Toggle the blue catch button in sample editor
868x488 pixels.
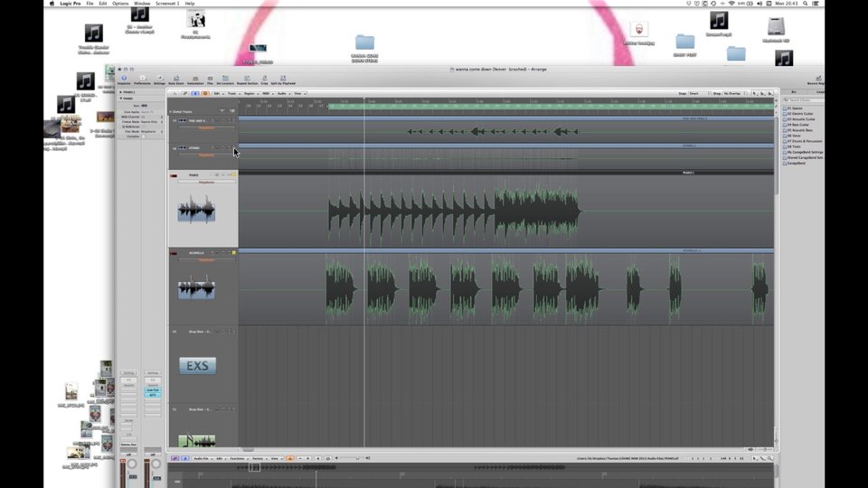tap(184, 459)
